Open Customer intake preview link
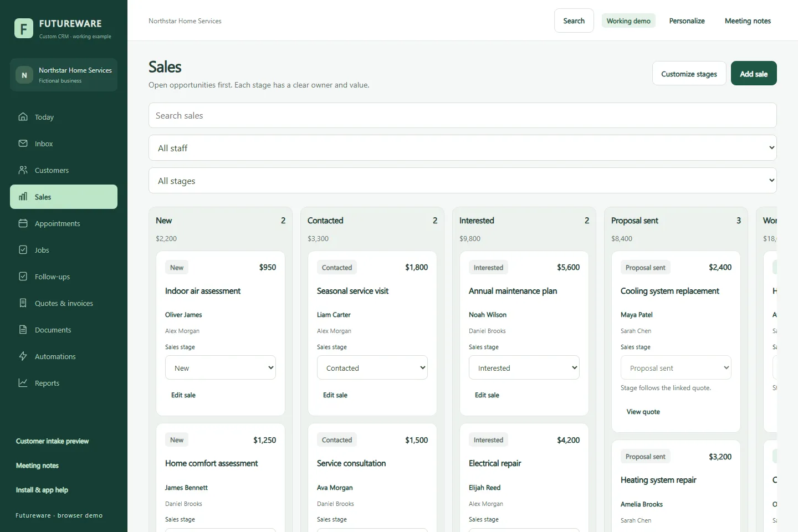798x532 pixels. [52, 441]
